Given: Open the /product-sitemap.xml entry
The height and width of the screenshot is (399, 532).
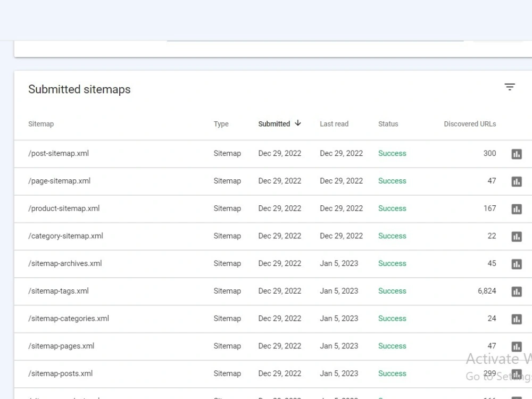Looking at the screenshot, I should pyautogui.click(x=64, y=209).
